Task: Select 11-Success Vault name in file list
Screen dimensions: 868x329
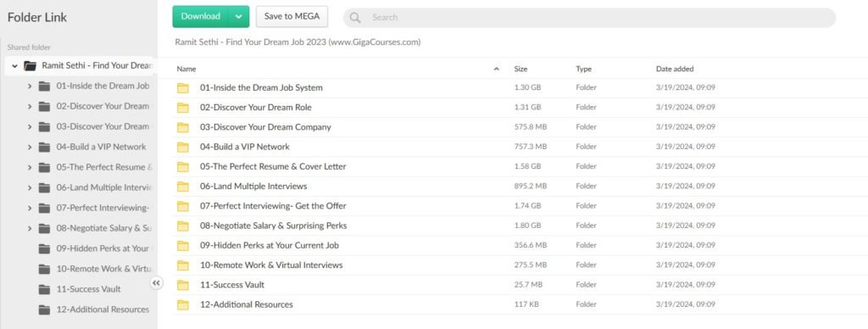Action: point(232,285)
